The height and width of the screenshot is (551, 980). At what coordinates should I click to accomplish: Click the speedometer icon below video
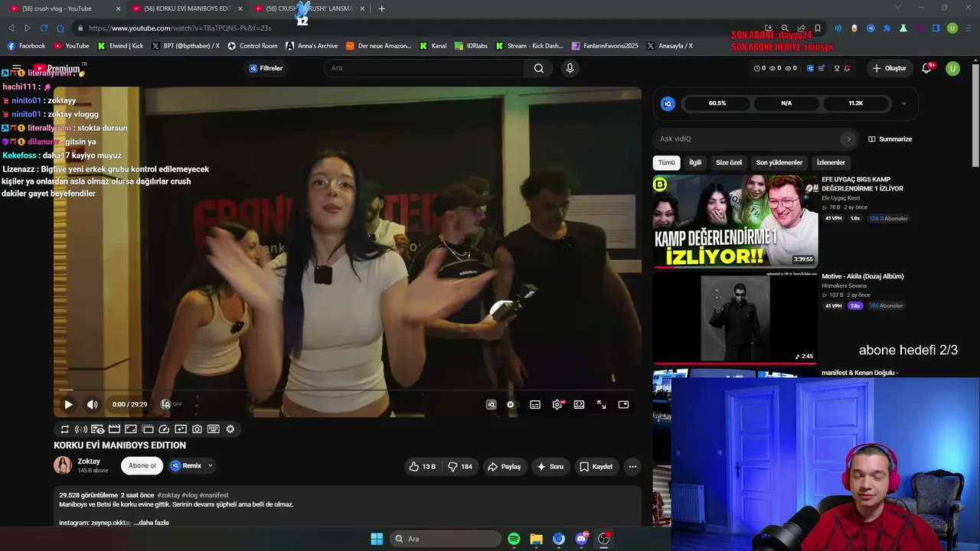pyautogui.click(x=164, y=429)
